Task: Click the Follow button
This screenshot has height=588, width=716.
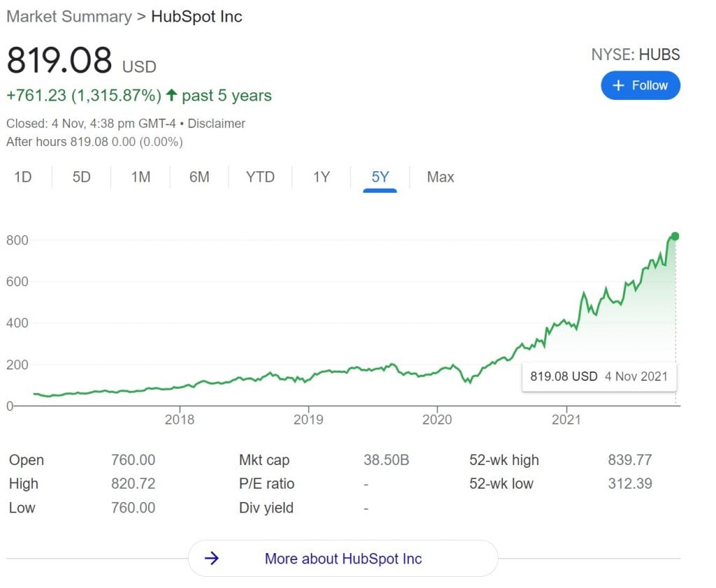Action: click(x=640, y=85)
